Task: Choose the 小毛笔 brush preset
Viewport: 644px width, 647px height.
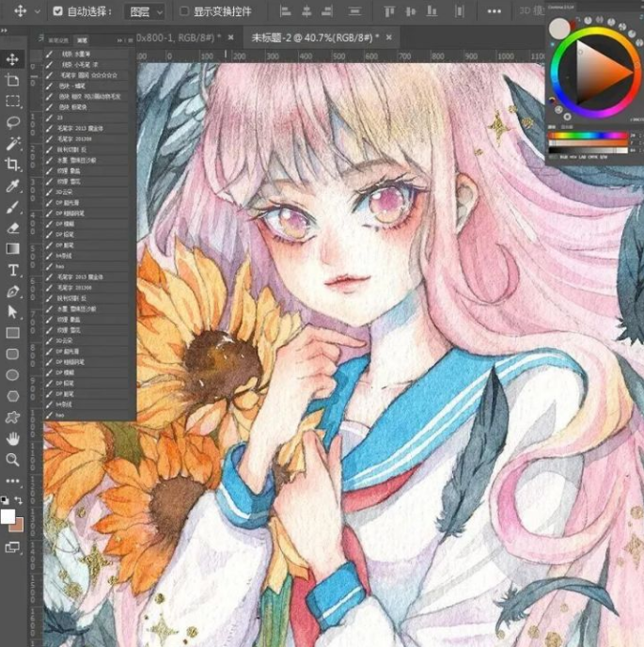Action: coord(86,64)
